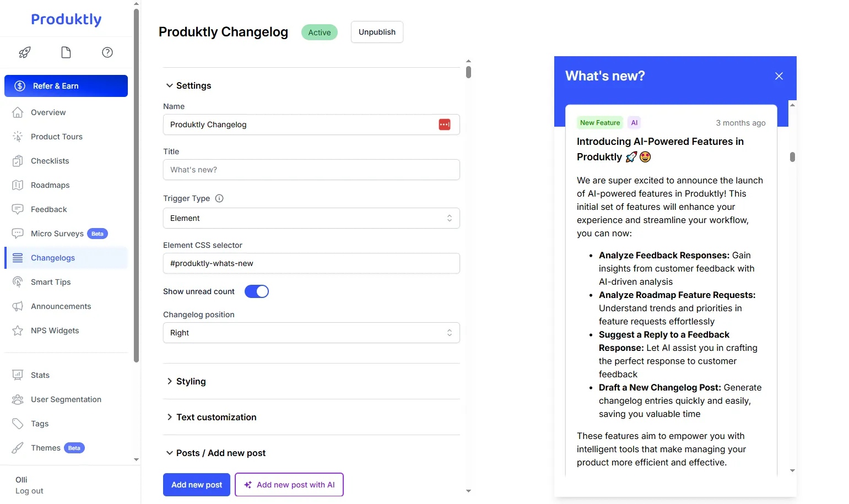The image size is (849, 504).
Task: Click the Smart Tips sidebar icon
Action: 18,282
